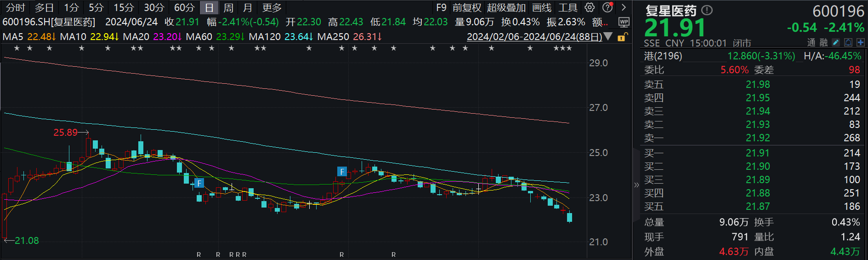The image size is (868, 260).
Task: Click the 港(2196) H-share link
Action: coord(663,56)
